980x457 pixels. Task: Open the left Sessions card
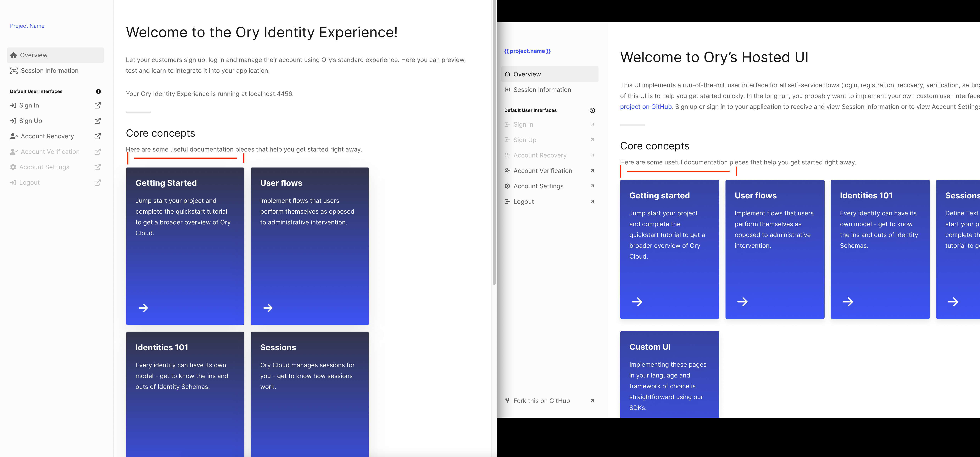(310, 394)
